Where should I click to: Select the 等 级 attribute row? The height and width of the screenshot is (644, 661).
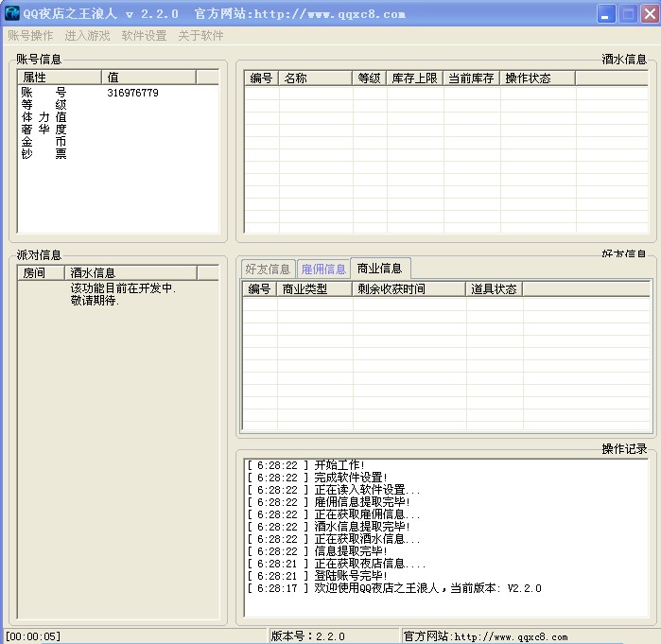(x=43, y=105)
